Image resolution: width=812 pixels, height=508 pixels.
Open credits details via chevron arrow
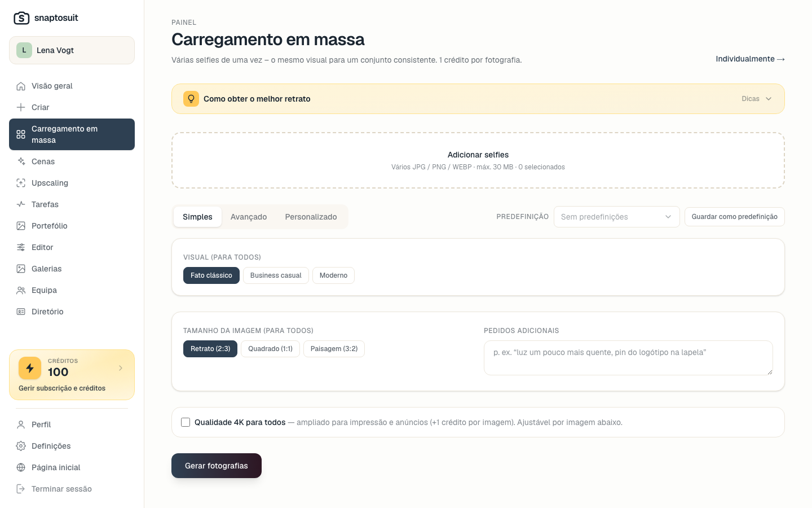click(121, 368)
